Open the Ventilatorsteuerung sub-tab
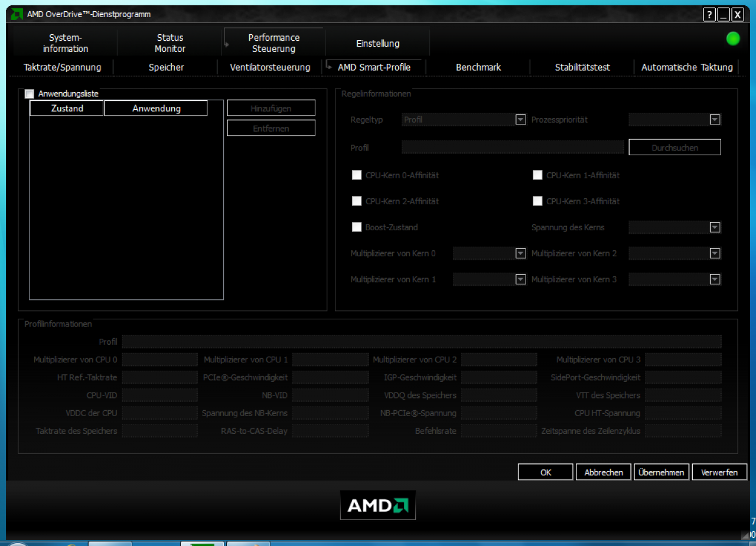 tap(270, 67)
